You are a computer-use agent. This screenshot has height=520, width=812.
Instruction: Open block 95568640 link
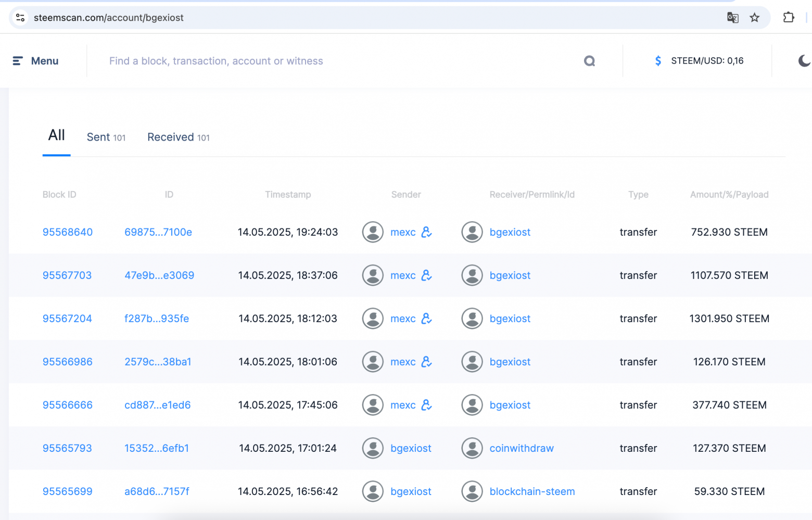pos(68,232)
